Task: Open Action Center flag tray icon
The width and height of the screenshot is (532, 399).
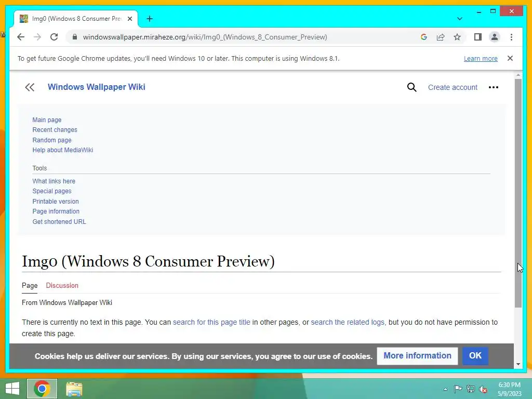Action: 458,389
